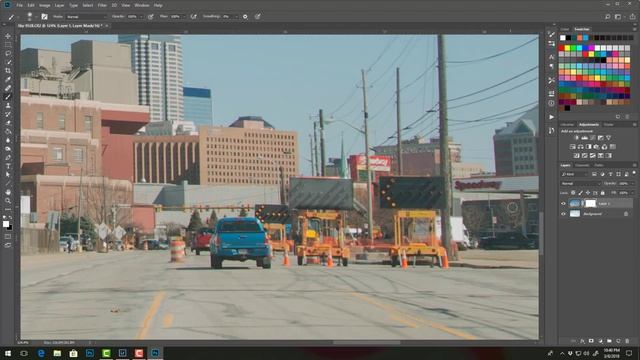Select the Spot Healing Brush tool
This screenshot has width=640, height=360.
point(8,88)
